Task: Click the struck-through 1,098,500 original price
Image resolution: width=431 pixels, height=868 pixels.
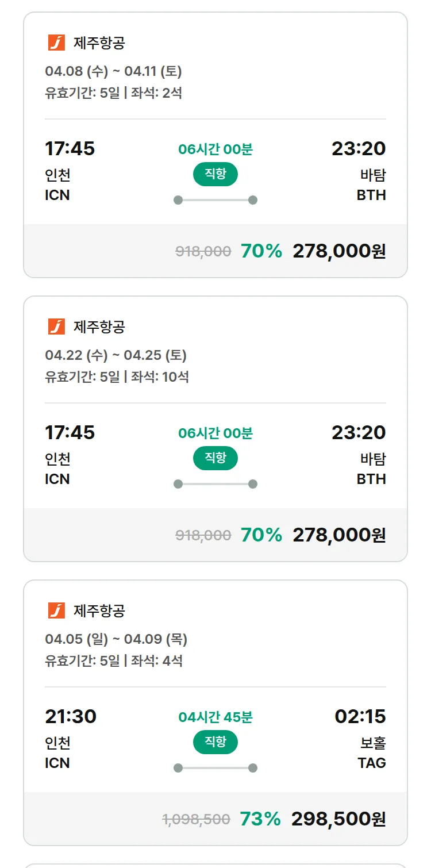Action: [x=197, y=820]
